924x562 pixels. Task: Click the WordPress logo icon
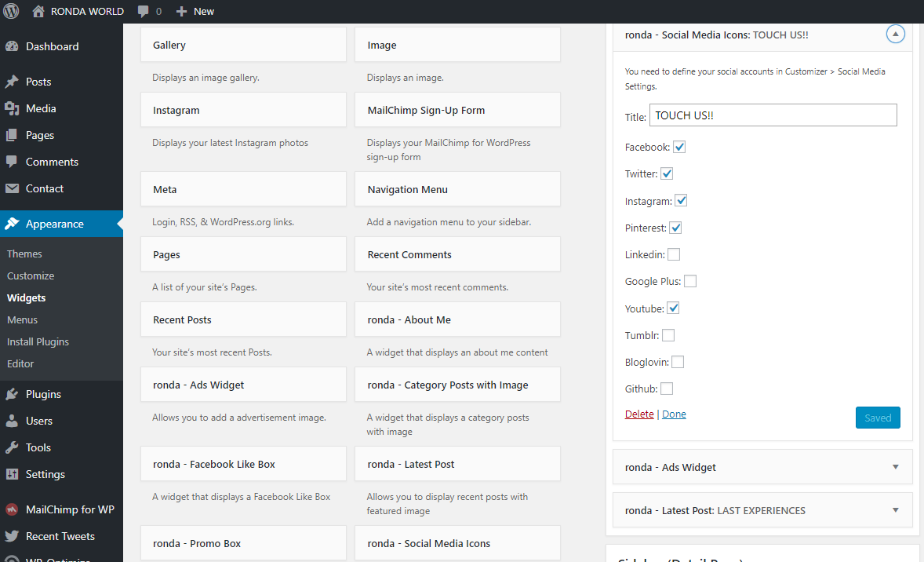point(11,11)
